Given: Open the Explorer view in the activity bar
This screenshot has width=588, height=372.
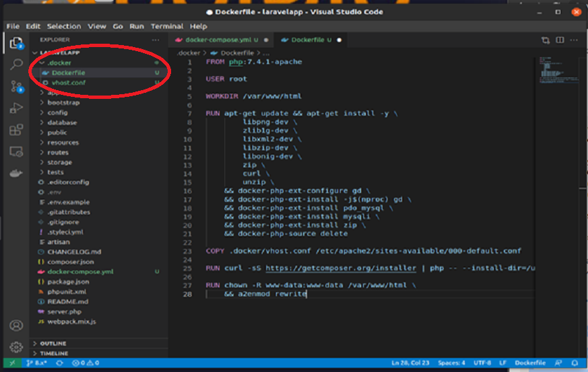Looking at the screenshot, I should pos(16,44).
